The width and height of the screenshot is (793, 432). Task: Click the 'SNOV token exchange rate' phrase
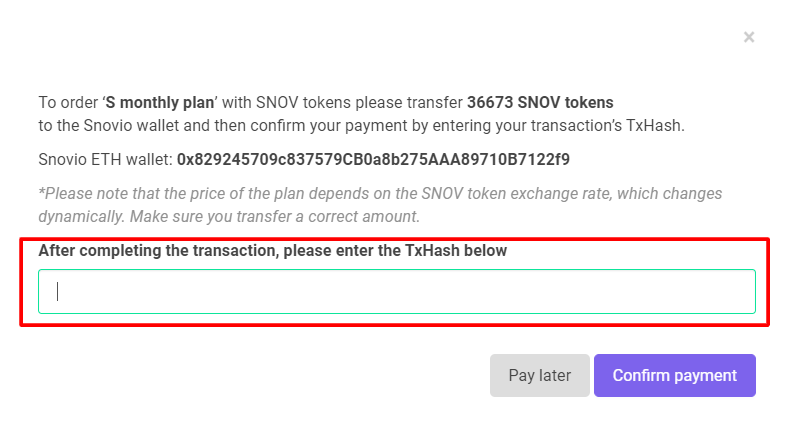517,193
